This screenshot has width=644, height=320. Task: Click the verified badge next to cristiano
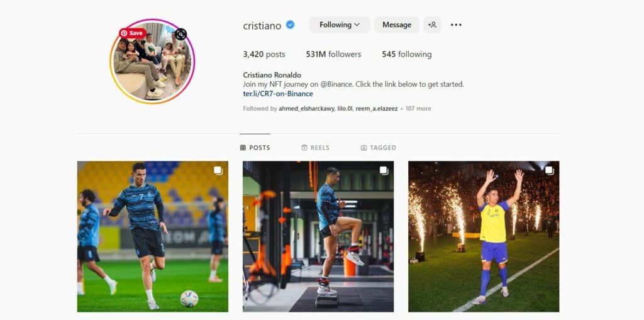(291, 25)
